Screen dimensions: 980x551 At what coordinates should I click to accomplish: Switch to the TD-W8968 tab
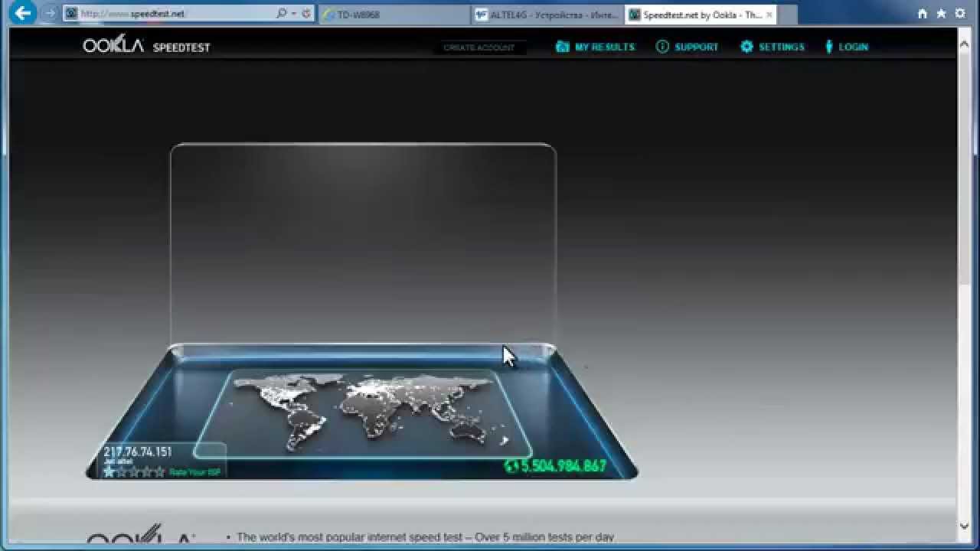[x=394, y=15]
